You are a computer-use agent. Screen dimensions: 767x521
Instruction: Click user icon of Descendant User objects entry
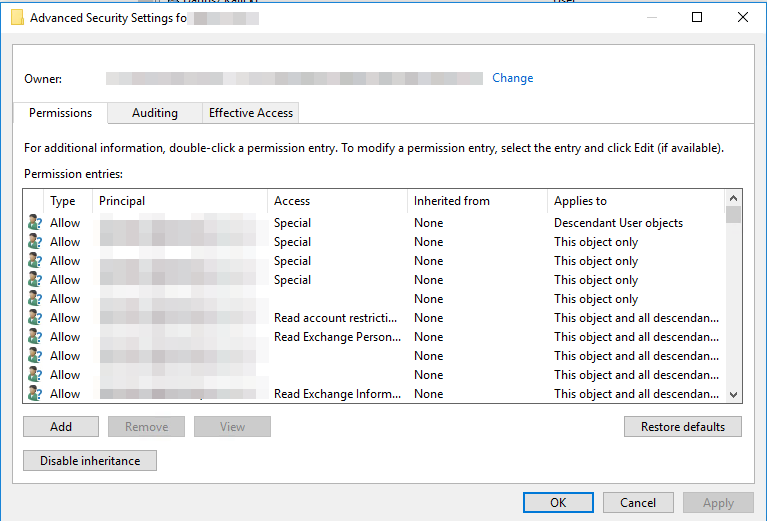(x=35, y=223)
